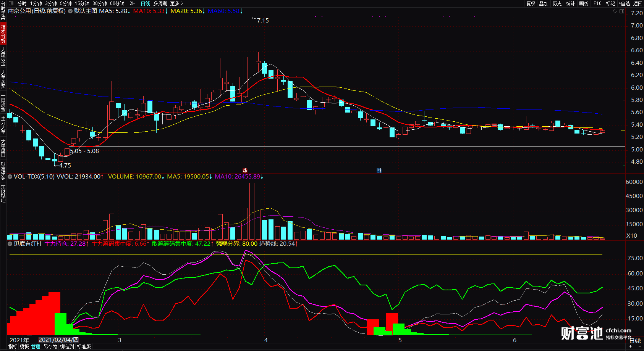644x351 pixels.
Task: Click the diamond icon above the price axis
Action: pos(615,11)
